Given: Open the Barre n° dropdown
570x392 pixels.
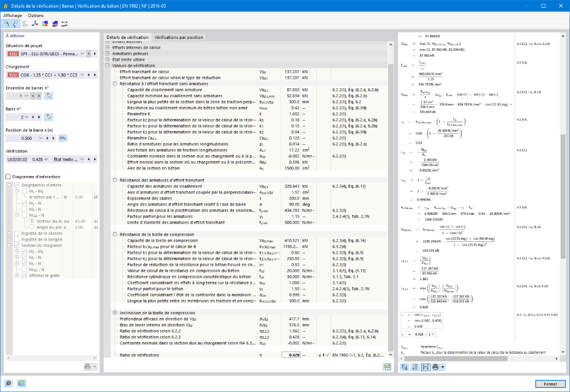Looking at the screenshot, I should click(x=26, y=117).
